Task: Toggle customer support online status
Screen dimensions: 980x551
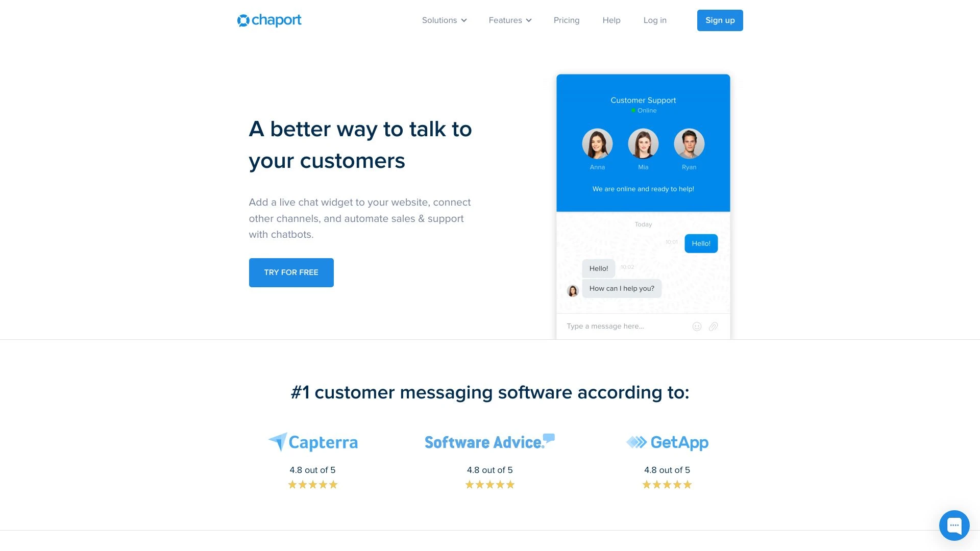Action: click(643, 110)
